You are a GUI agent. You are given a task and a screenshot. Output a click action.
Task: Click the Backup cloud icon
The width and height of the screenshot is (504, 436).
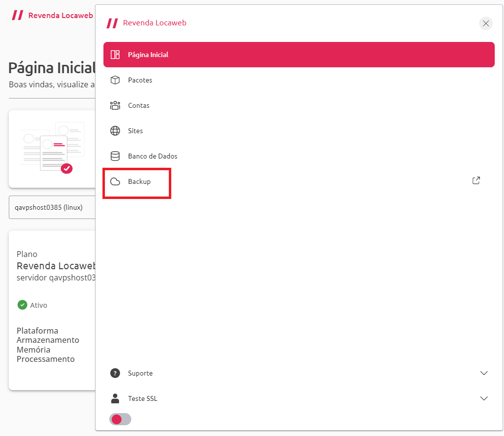[x=115, y=181]
